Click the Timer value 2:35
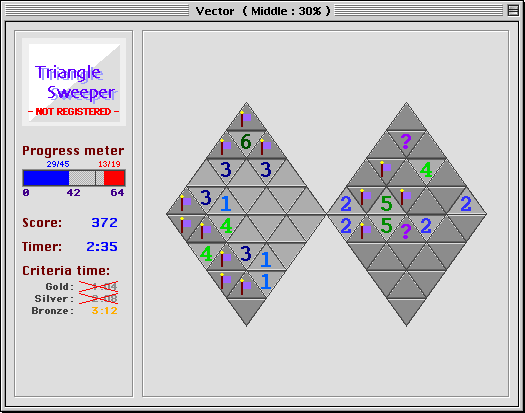The width and height of the screenshot is (525, 413). point(102,247)
